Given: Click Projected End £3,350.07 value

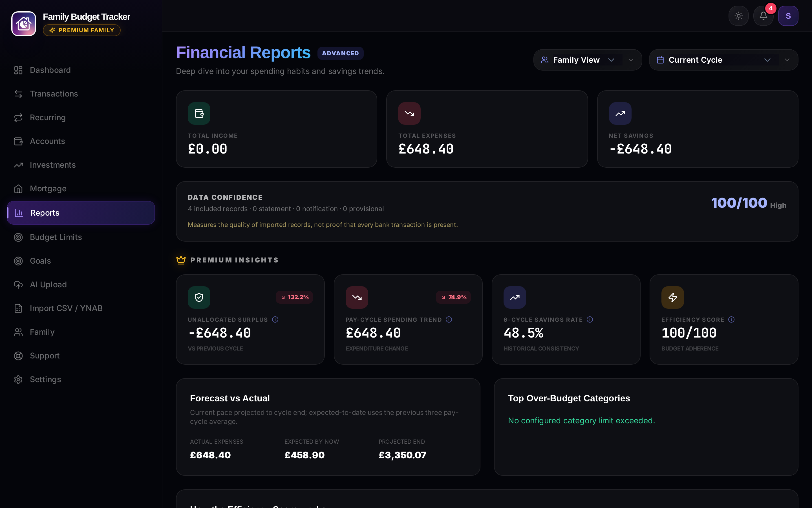Looking at the screenshot, I should (x=402, y=455).
